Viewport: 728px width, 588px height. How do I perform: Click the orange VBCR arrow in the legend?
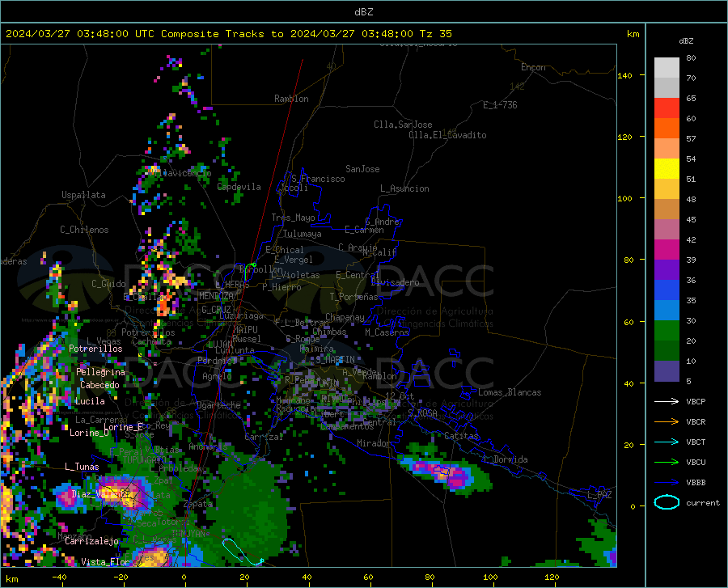pyautogui.click(x=667, y=421)
